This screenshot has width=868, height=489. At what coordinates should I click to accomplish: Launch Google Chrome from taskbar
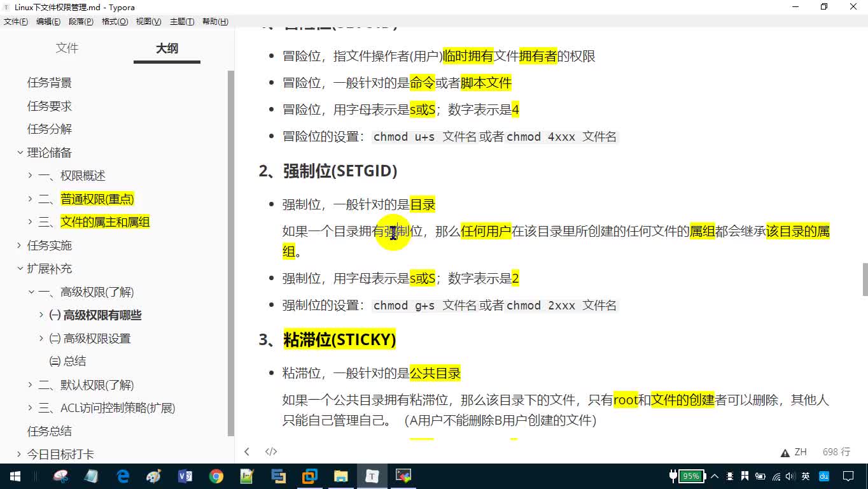[x=216, y=476]
